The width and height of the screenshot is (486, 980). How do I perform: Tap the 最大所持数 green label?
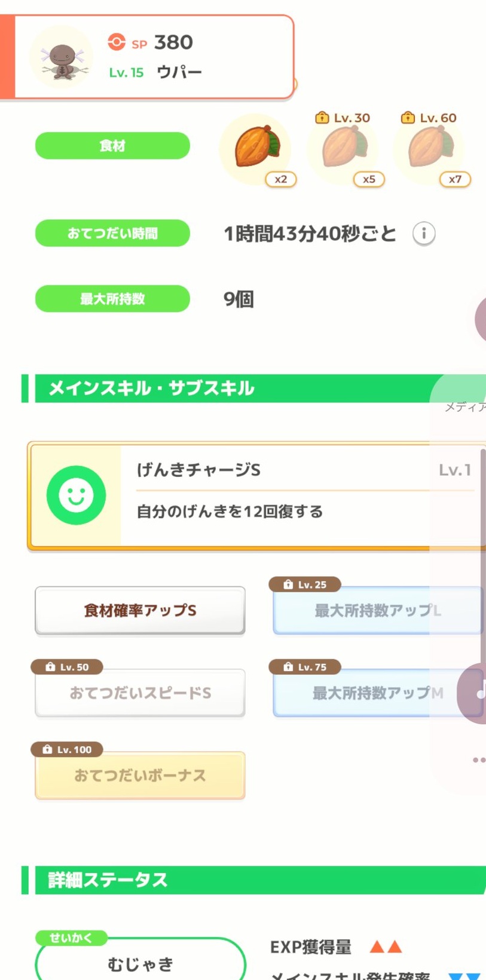coord(112,299)
